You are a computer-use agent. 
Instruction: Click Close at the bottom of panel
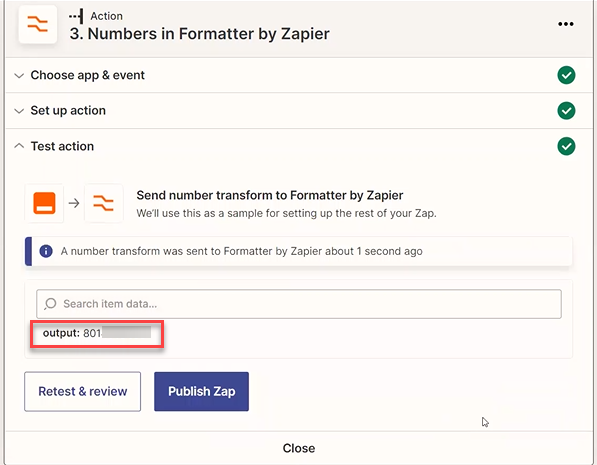click(x=299, y=448)
